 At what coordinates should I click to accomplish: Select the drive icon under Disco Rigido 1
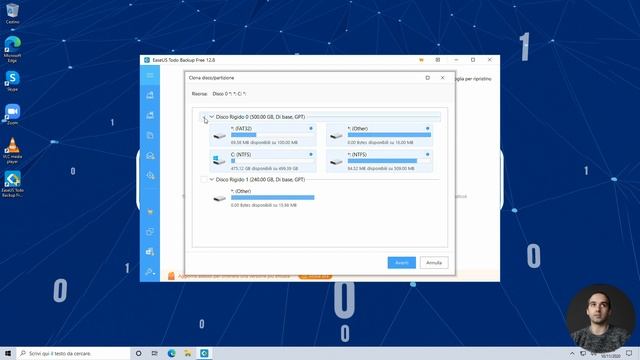219,198
